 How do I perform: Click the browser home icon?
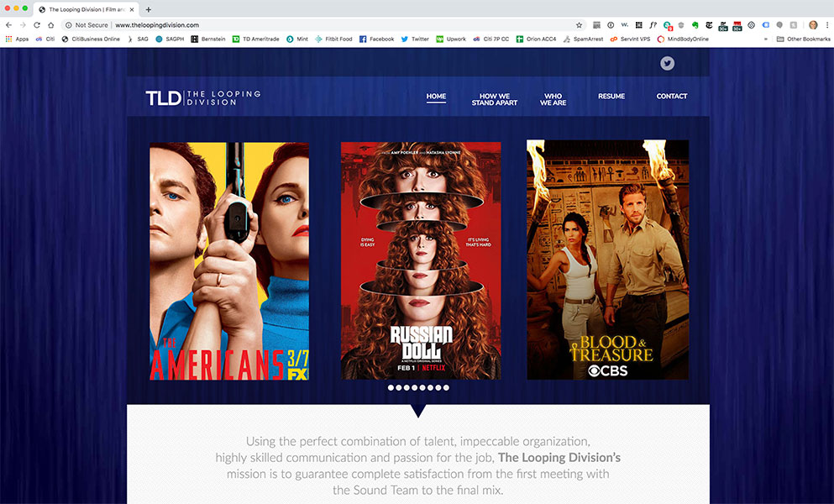point(51,25)
